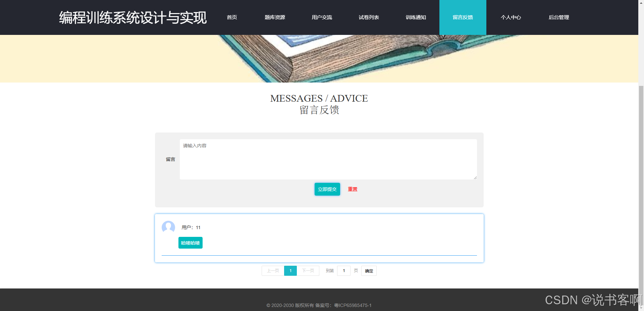Click the footer ICP record text
Screen dimensions: 644x311
point(319,305)
